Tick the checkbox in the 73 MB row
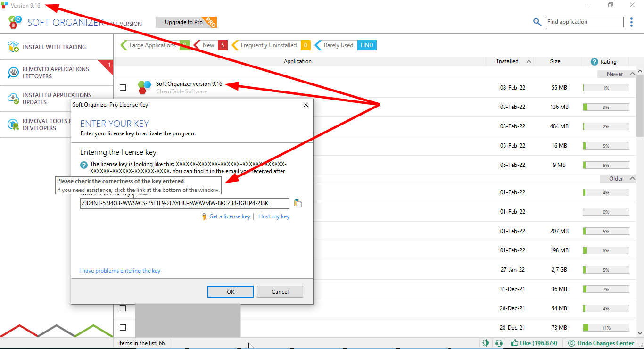This screenshot has width=644, height=349. (123, 328)
